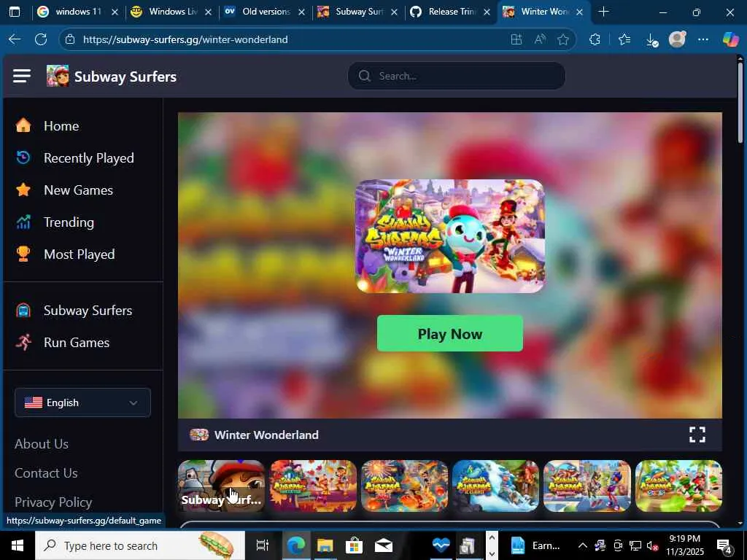Switch to the windows 11 Google tab
This screenshot has width=747, height=560.
pyautogui.click(x=77, y=12)
